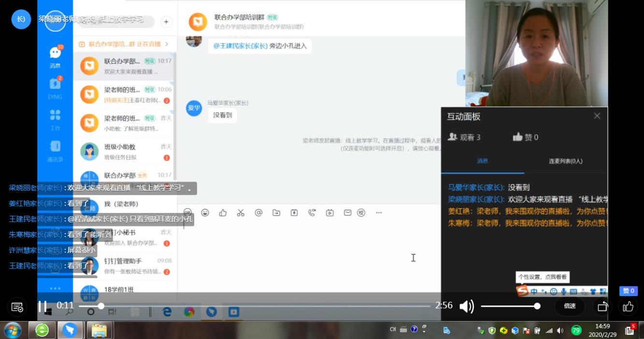
Task: Toggle screen rotate/fullscreen icon in player bar
Action: [602, 306]
